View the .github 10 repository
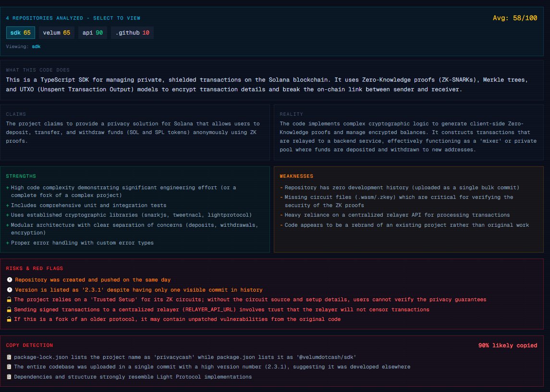The height and width of the screenshot is (392, 550). pyautogui.click(x=132, y=33)
